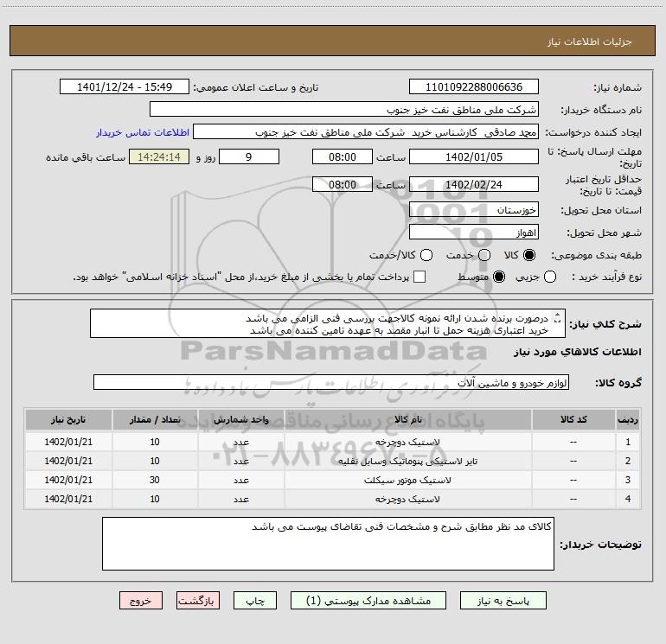Click the response deadline date 1402/01/05

click(x=474, y=156)
